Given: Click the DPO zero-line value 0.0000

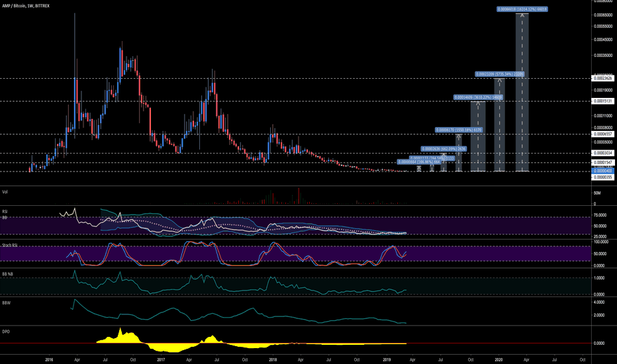Looking at the screenshot, I should 599,343.
